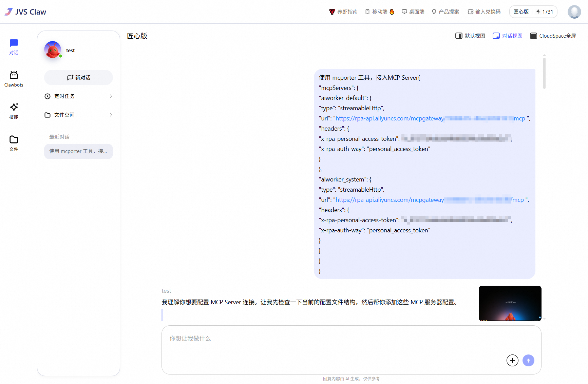This screenshot has width=588, height=384.
Task: Click the plus attachment button
Action: tap(512, 360)
